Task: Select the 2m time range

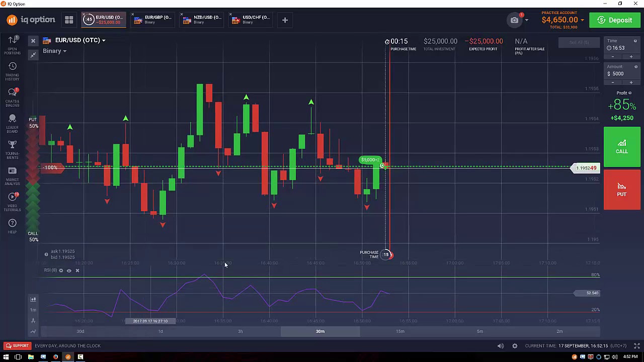Action: (x=559, y=331)
